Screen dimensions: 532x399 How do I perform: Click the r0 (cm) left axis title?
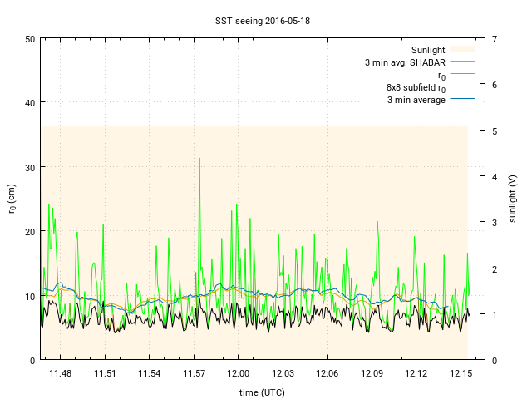12,199
